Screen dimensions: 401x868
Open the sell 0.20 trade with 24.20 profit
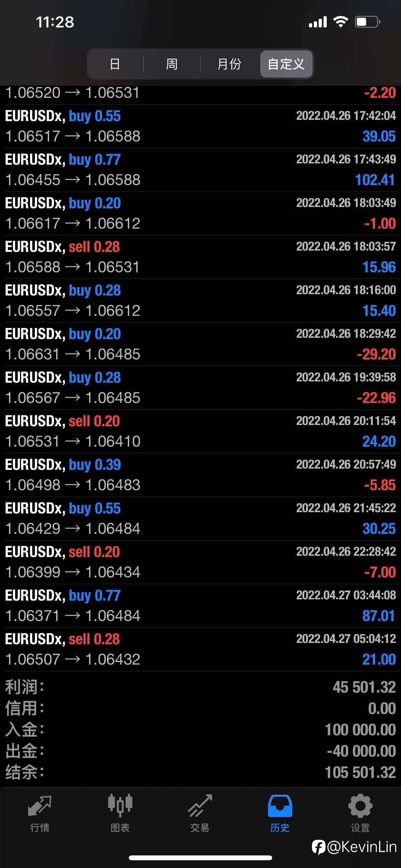coord(200,431)
